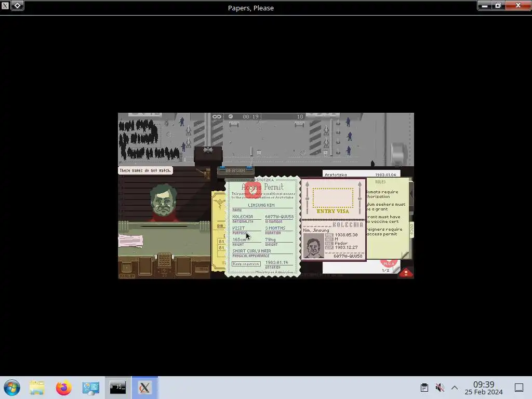This screenshot has height=399, width=532.
Task: Click the red discrepancy marker on the Access Permit
Action: (253, 190)
